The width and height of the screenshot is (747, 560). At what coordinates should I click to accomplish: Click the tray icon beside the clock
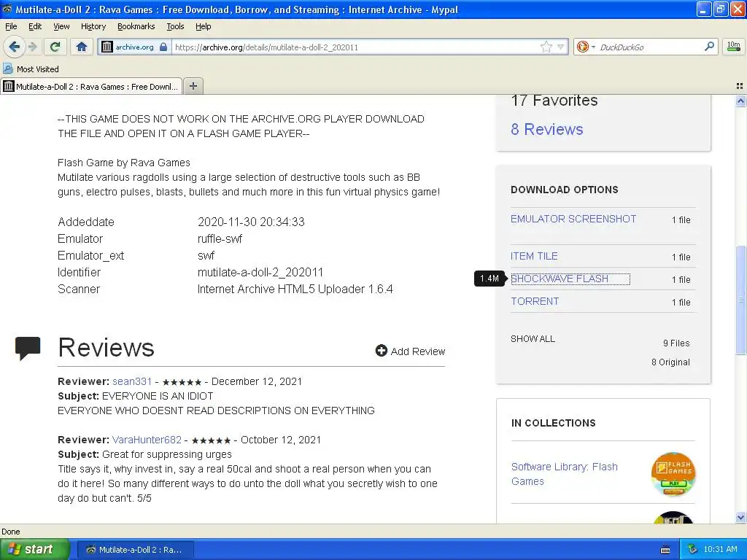pos(693,549)
